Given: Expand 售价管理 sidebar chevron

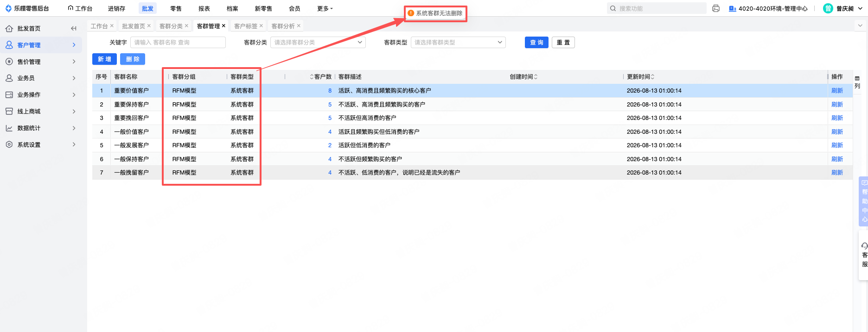Looking at the screenshot, I should tap(74, 62).
